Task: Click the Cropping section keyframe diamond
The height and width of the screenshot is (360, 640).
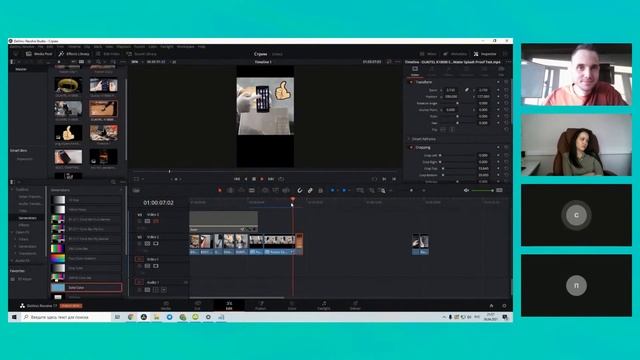Action: (x=498, y=147)
